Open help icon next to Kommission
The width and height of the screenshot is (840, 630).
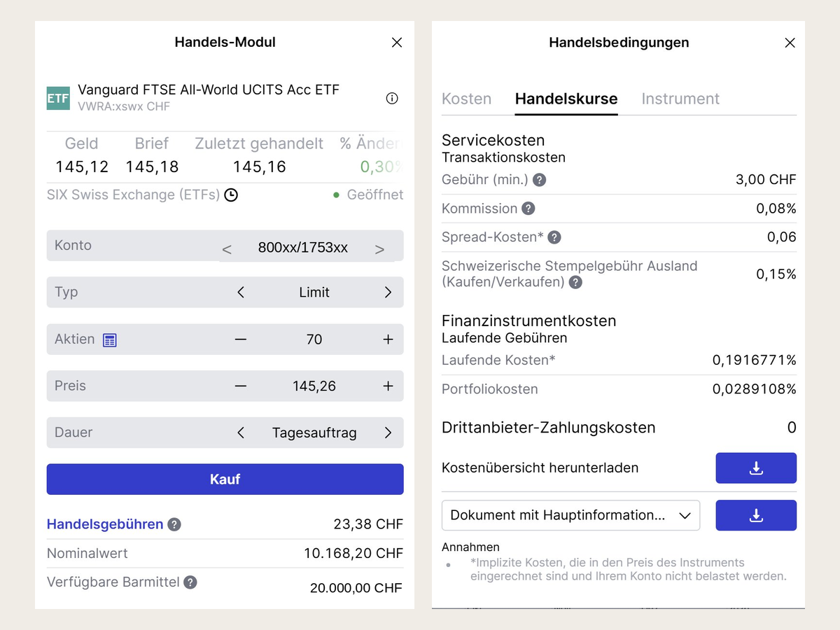tap(528, 209)
